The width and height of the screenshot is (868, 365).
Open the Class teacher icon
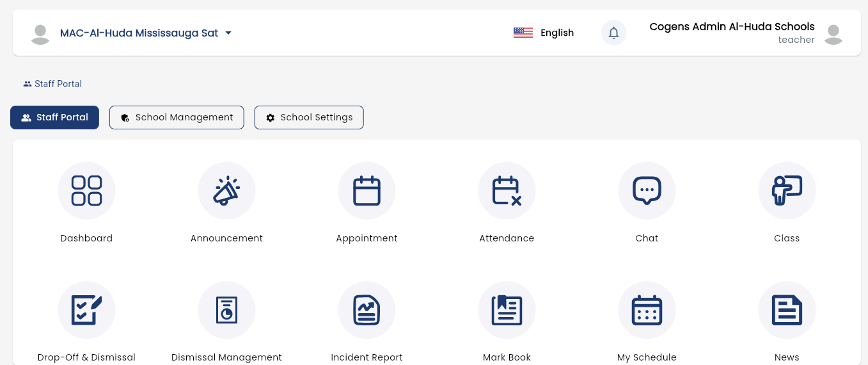tap(787, 191)
